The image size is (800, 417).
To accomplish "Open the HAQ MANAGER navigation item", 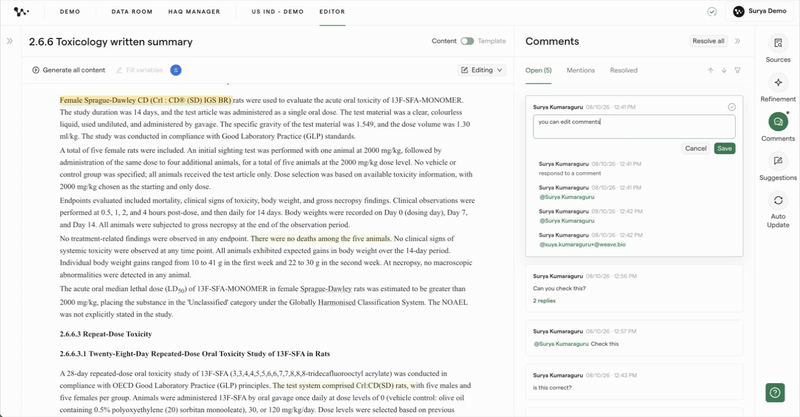I will (194, 11).
